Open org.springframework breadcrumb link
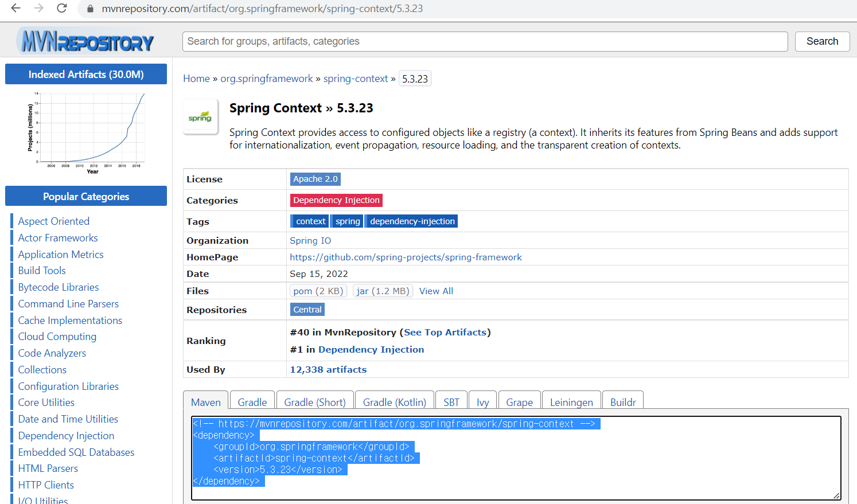 pyautogui.click(x=267, y=79)
